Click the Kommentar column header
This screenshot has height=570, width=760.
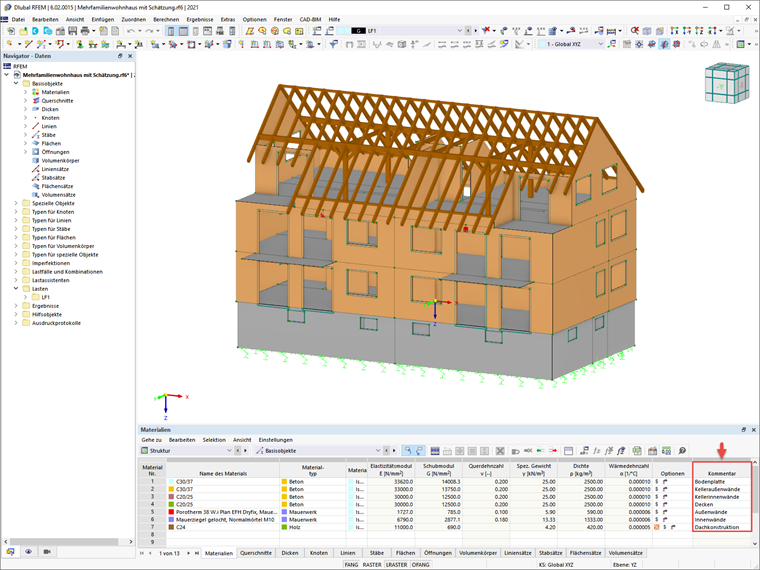click(x=722, y=470)
